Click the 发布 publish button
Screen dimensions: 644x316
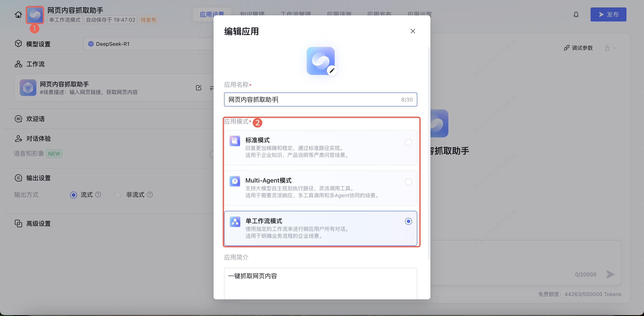click(x=608, y=14)
